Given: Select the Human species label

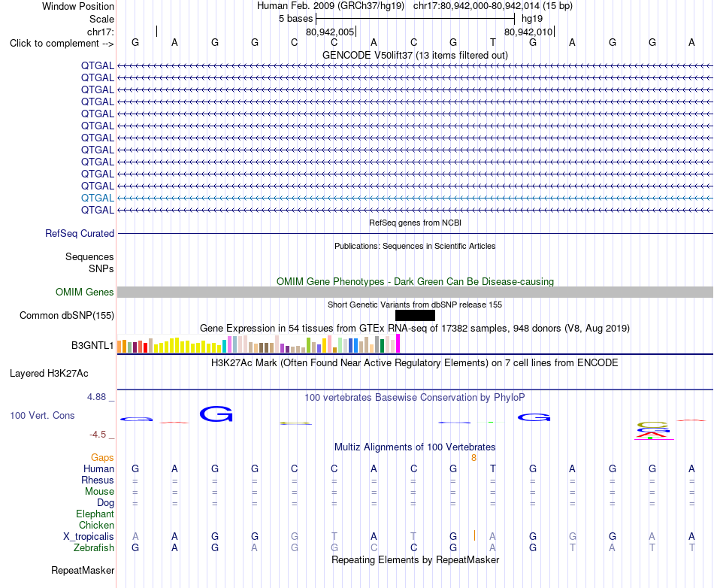Looking at the screenshot, I should 98,468.
